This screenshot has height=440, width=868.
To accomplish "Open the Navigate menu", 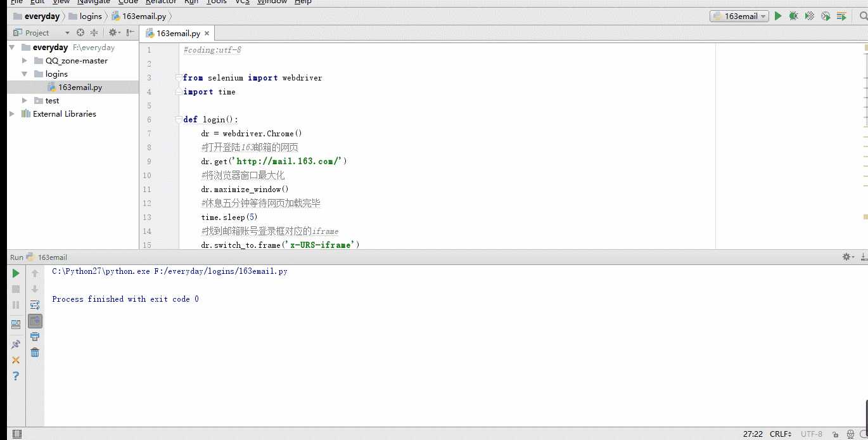I will click(94, 2).
